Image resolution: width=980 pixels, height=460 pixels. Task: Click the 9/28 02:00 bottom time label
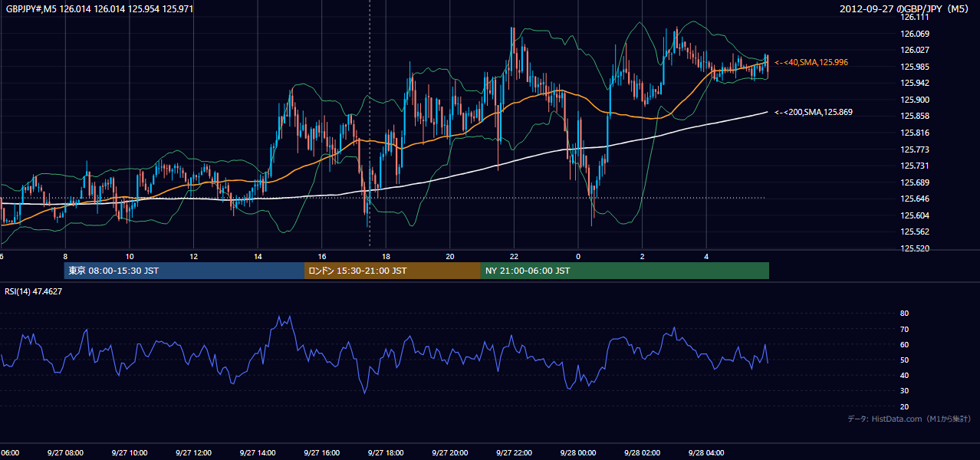tap(642, 453)
